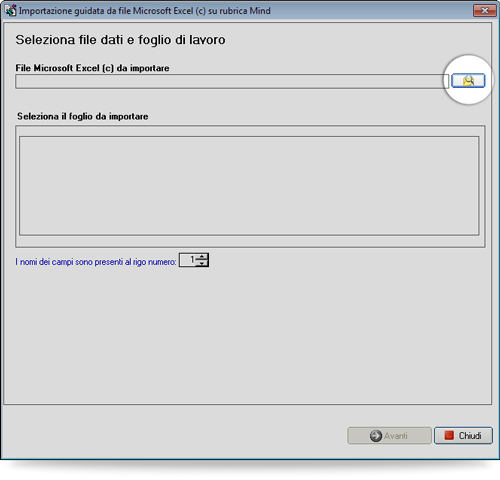Click 'I nomi dei campi sono presenti' label
The width and height of the screenshot is (500, 480).
point(96,262)
